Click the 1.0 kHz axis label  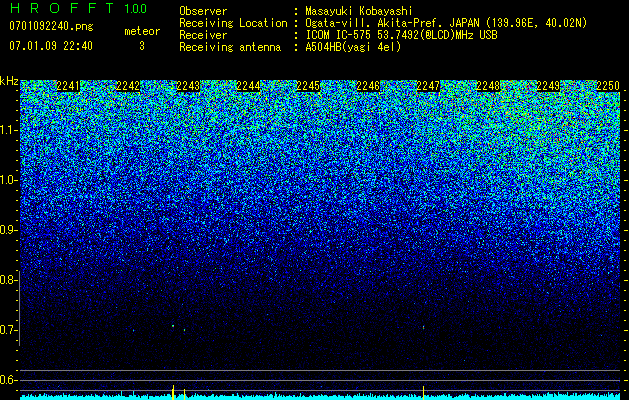pos(8,181)
